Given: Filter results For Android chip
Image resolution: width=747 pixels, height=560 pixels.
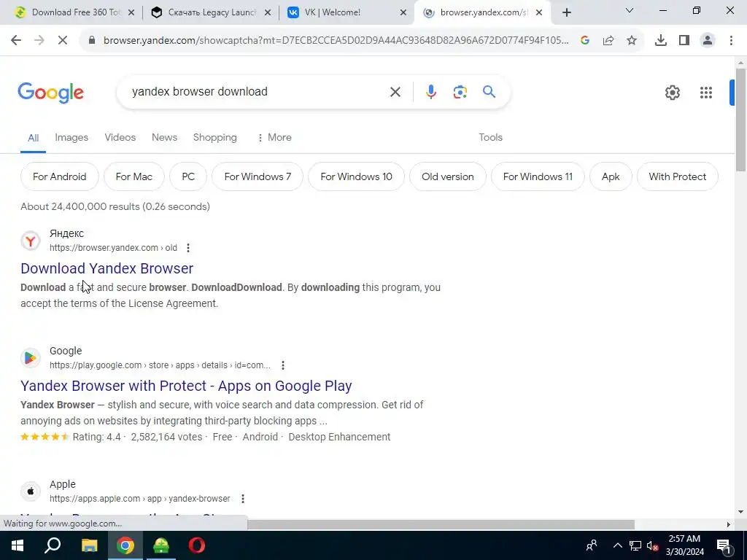Looking at the screenshot, I should [60, 176].
